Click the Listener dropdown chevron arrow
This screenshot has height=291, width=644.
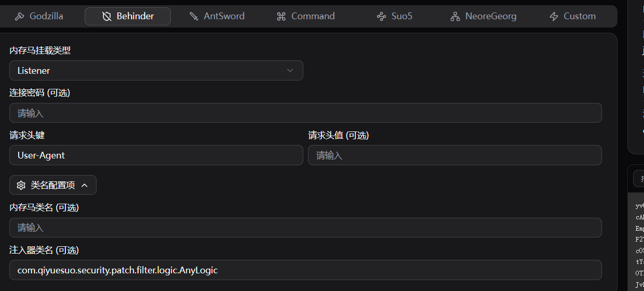[x=290, y=71]
